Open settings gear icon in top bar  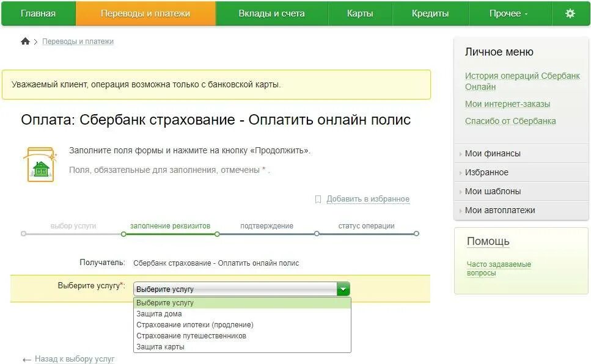(570, 13)
